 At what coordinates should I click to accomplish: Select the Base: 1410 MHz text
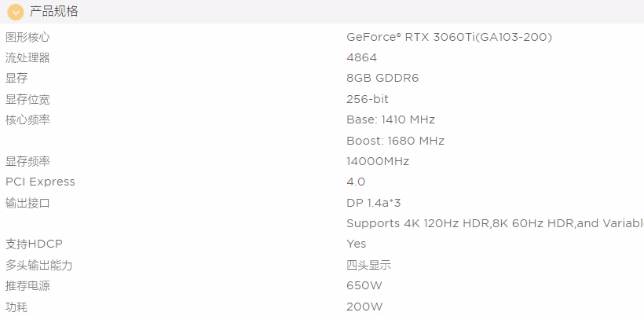(x=390, y=119)
